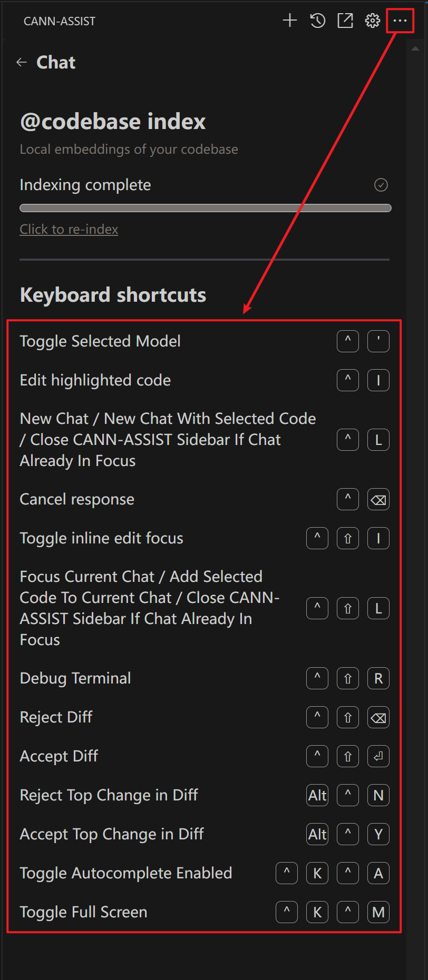This screenshot has width=428, height=980.
Task: Go back using the arrow beside Chat
Action: pos(22,63)
